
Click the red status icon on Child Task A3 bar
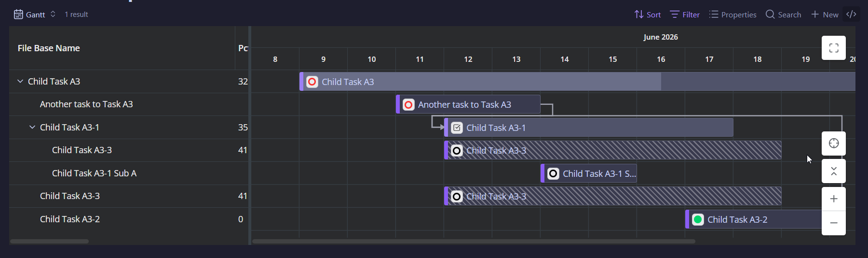(312, 82)
